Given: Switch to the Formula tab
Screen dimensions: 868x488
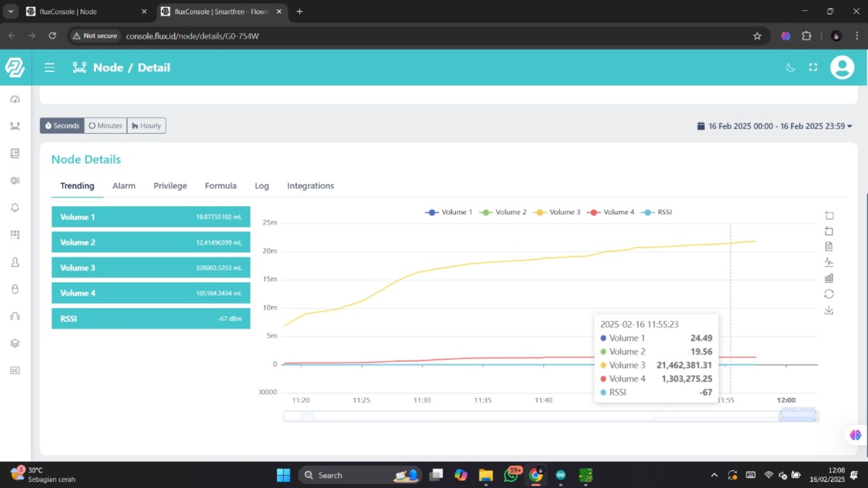Looking at the screenshot, I should pyautogui.click(x=221, y=186).
